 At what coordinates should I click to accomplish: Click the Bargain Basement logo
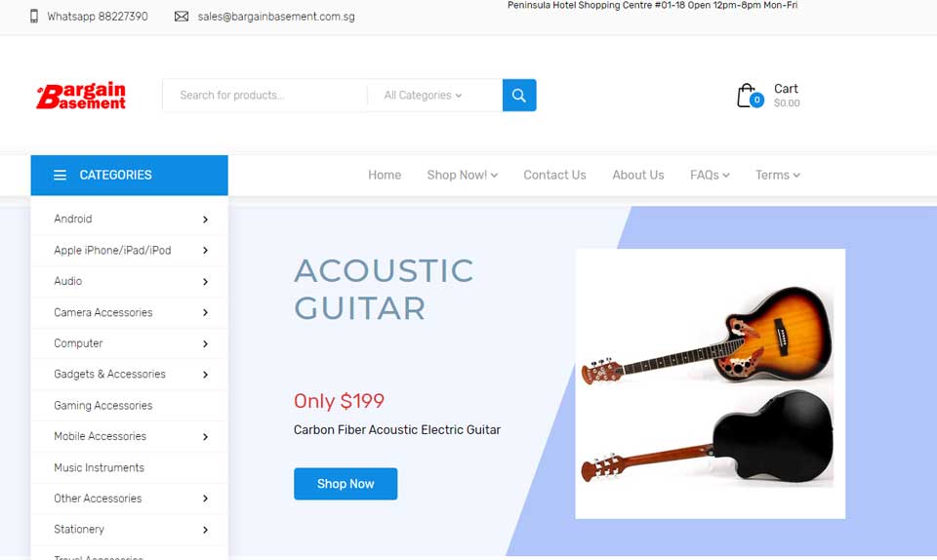point(81,96)
